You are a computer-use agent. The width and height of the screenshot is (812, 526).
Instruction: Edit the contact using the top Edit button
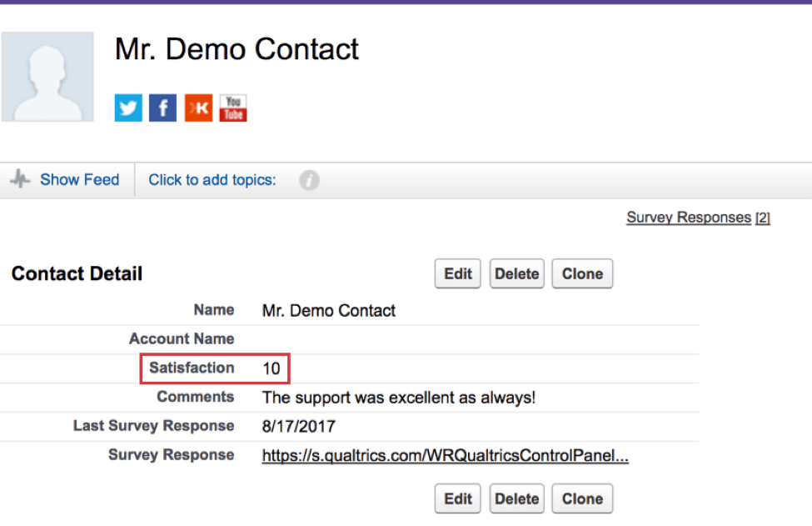[457, 273]
